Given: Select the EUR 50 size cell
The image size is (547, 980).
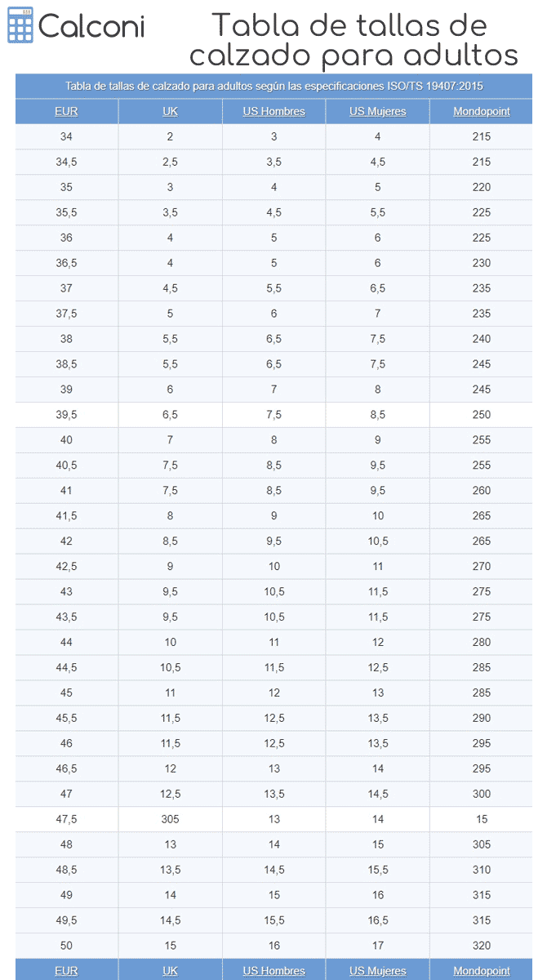Looking at the screenshot, I should [66, 946].
